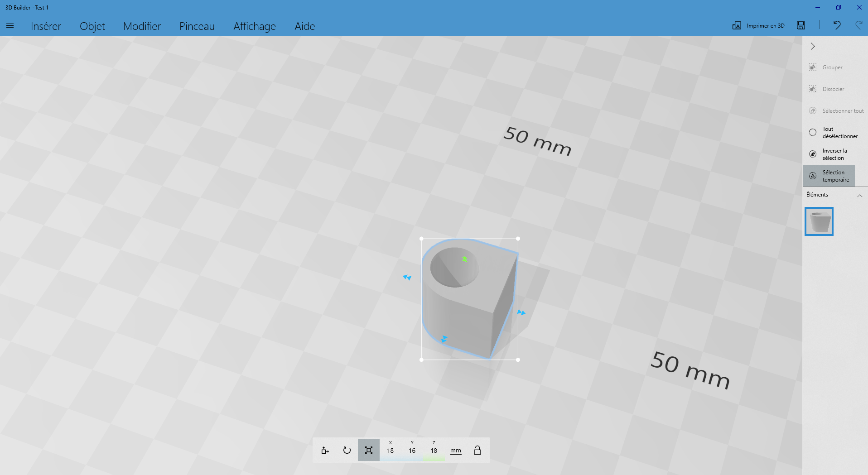Select the Move tool icon

325,450
